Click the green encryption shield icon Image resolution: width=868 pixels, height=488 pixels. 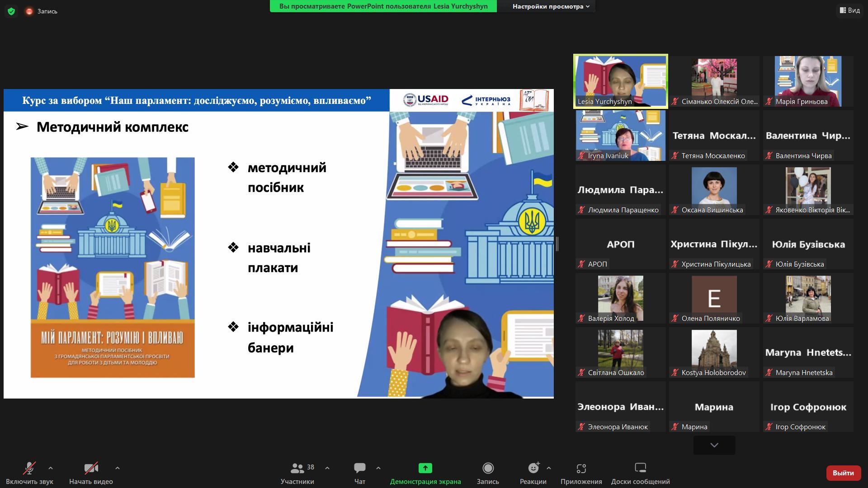tap(11, 11)
